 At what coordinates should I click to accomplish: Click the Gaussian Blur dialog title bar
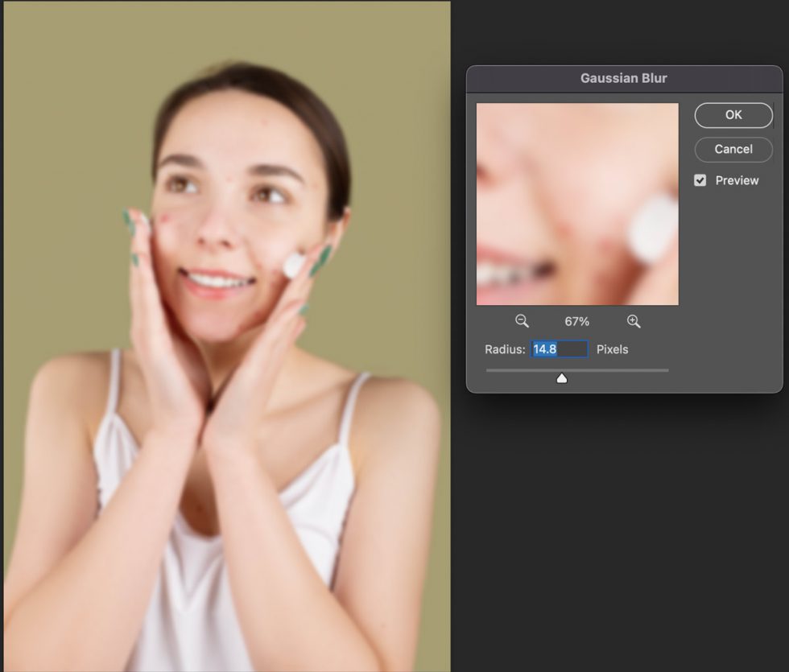pyautogui.click(x=624, y=77)
